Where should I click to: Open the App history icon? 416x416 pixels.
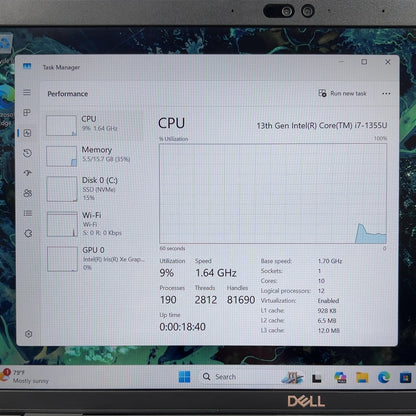pyautogui.click(x=27, y=153)
